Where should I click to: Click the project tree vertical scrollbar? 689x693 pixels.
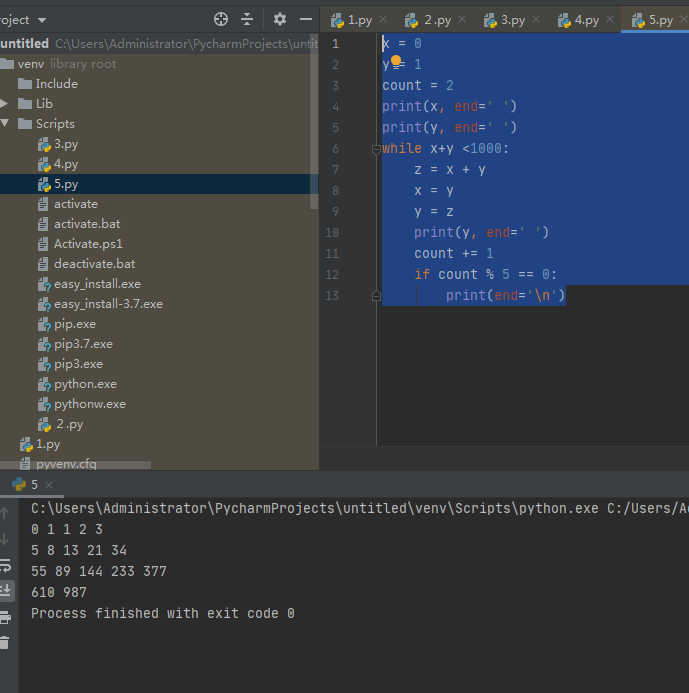pyautogui.click(x=314, y=122)
